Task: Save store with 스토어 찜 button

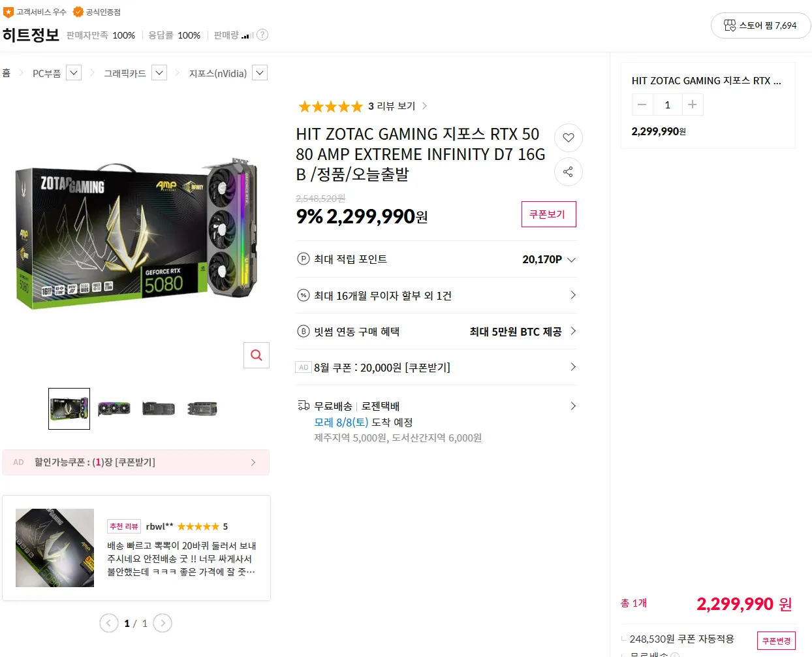Action: click(x=760, y=25)
